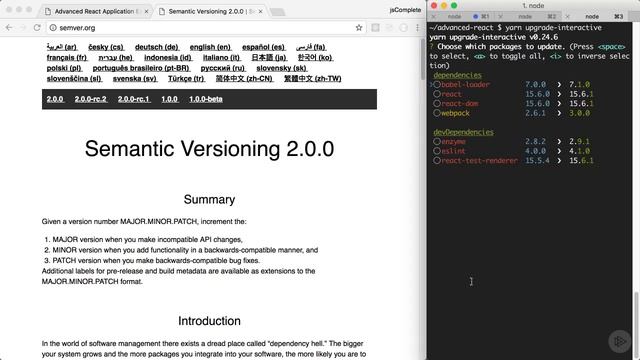This screenshot has width=640, height=360.
Task: Close the first terminal tab
Action: 433,16
